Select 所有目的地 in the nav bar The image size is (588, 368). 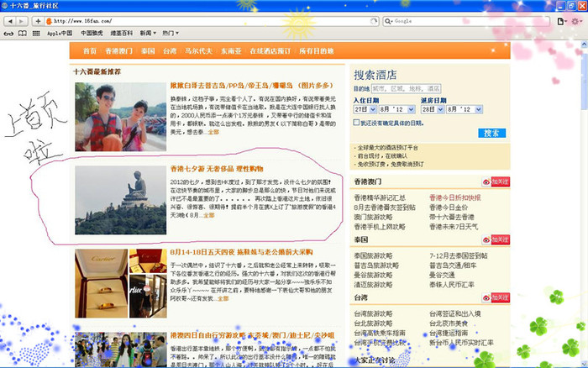[316, 51]
